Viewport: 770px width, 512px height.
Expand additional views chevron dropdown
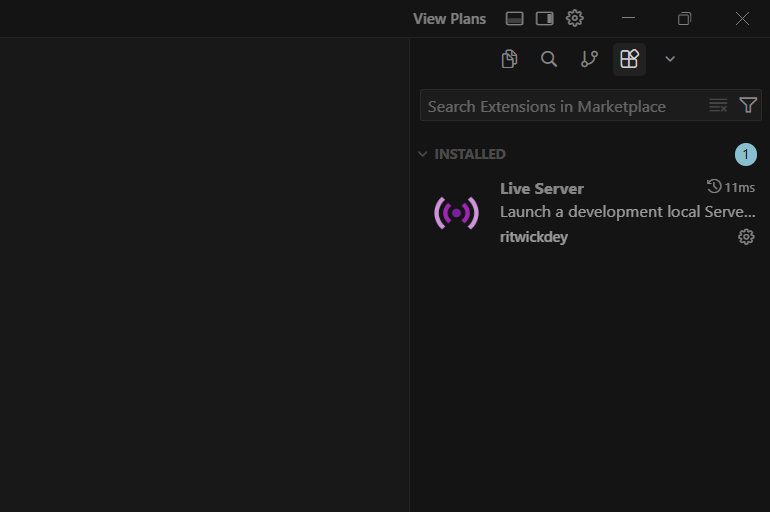pos(670,59)
